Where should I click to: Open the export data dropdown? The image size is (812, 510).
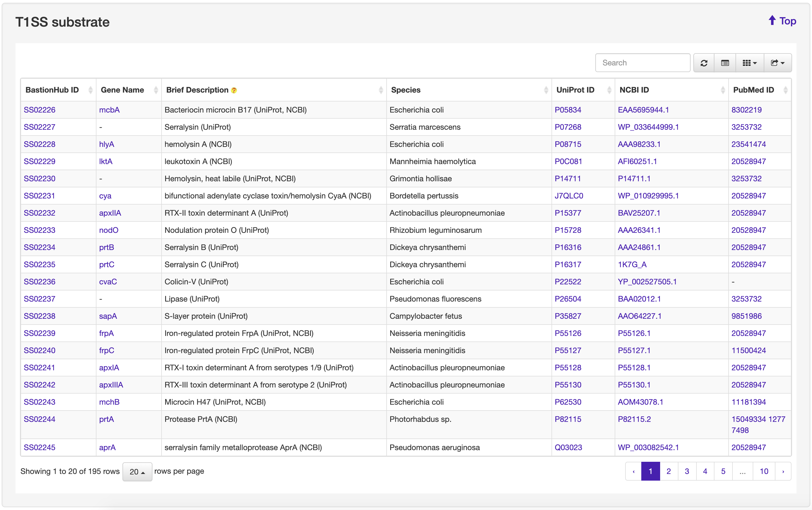pyautogui.click(x=777, y=63)
